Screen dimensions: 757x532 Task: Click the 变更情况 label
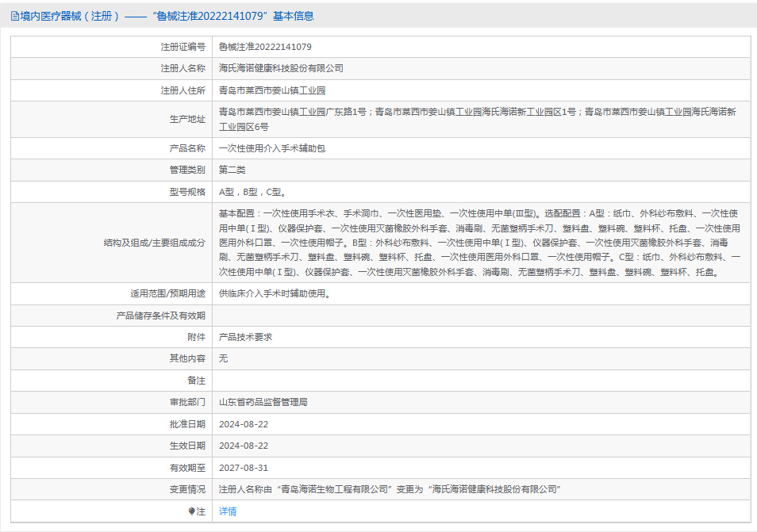pos(187,489)
